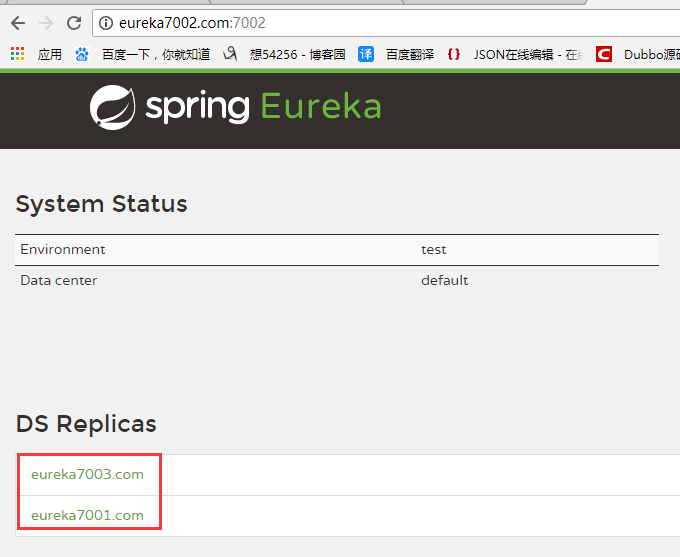The image size is (680, 557).
Task: Open the 应用 bookmarks label
Action: (49, 55)
